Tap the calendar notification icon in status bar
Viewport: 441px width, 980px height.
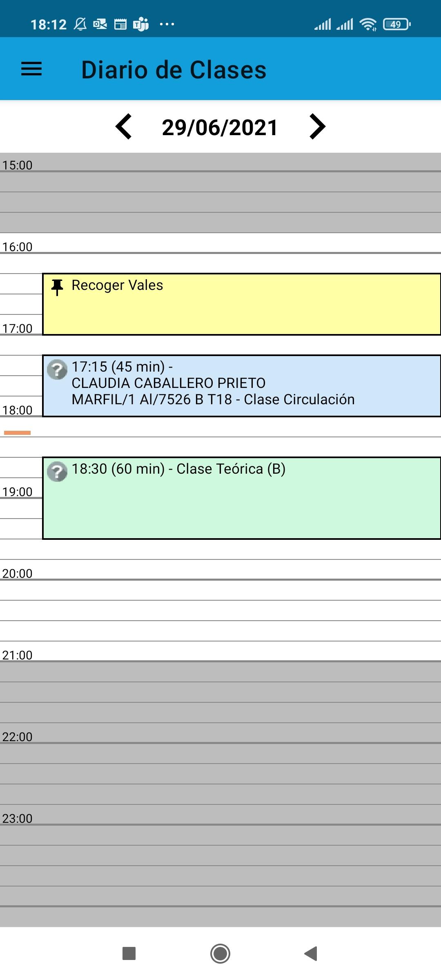(120, 24)
